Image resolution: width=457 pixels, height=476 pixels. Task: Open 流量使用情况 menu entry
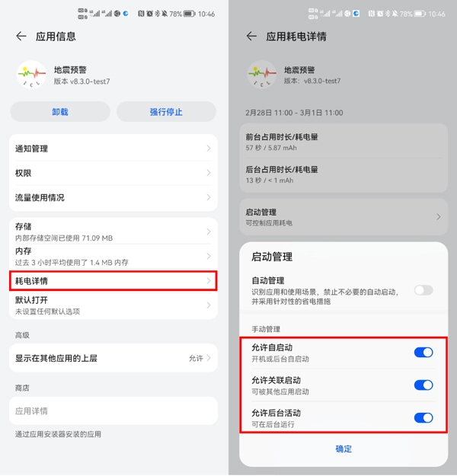pyautogui.click(x=113, y=197)
